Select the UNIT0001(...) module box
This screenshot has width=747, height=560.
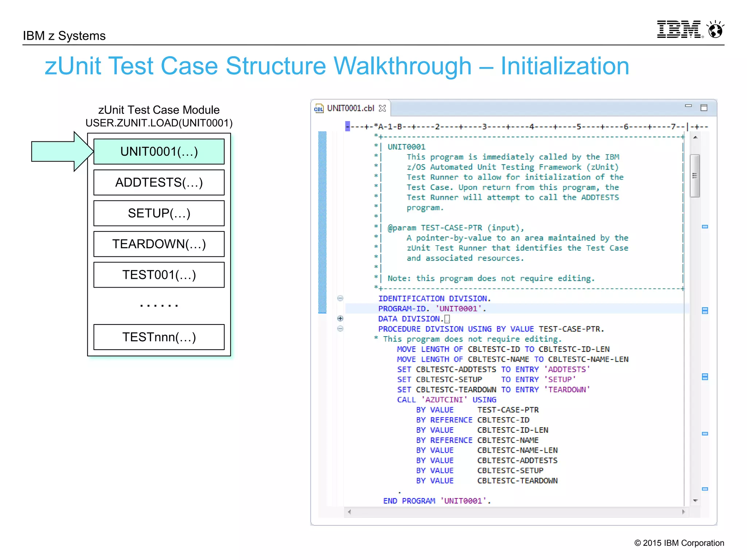coord(159,152)
